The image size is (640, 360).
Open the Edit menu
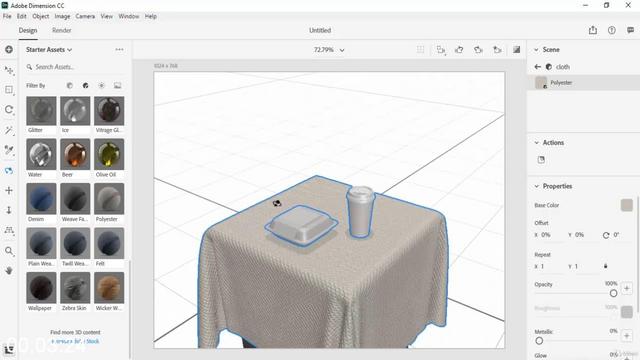pos(22,16)
